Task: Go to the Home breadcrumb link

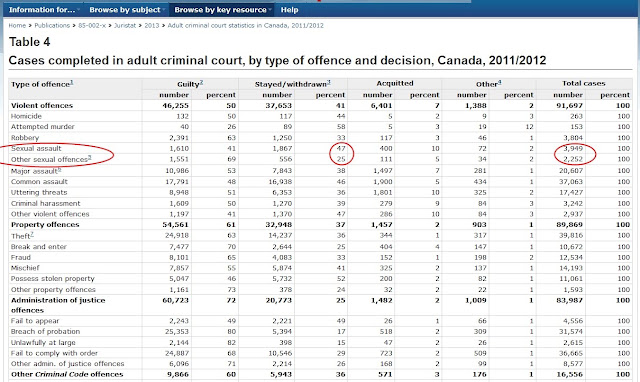Action: coord(17,25)
